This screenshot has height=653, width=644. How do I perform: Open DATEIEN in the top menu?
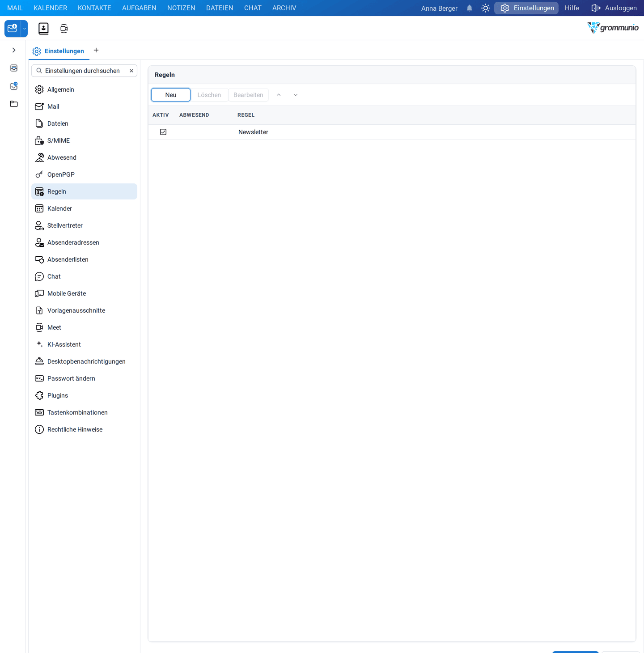(x=220, y=8)
